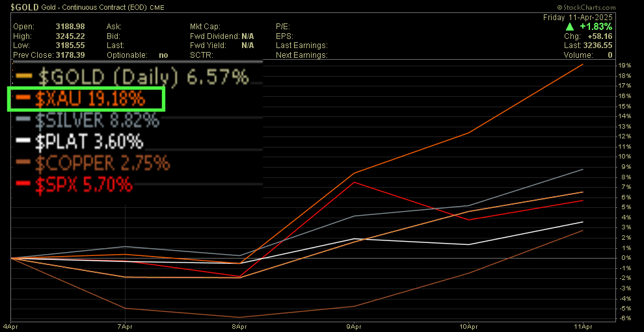Click the High value 3245.22
644x332 pixels.
(70, 36)
